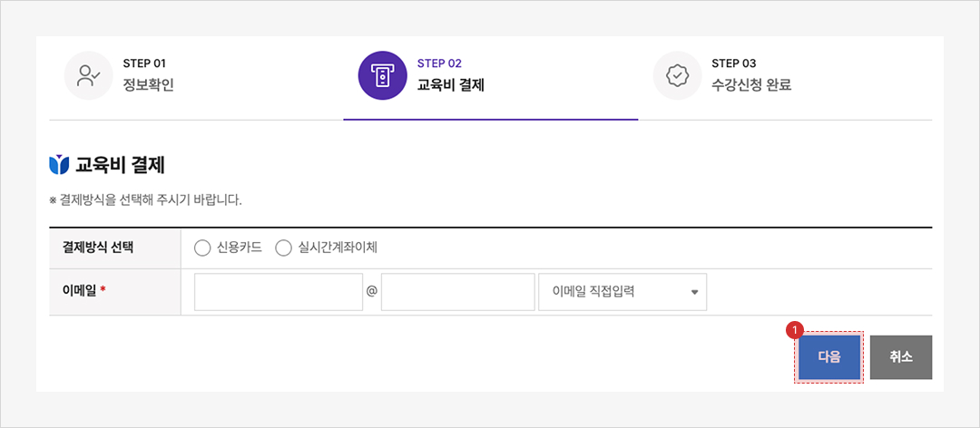Click the STEP 03 completion badge icon
The image size is (980, 428).
click(677, 75)
